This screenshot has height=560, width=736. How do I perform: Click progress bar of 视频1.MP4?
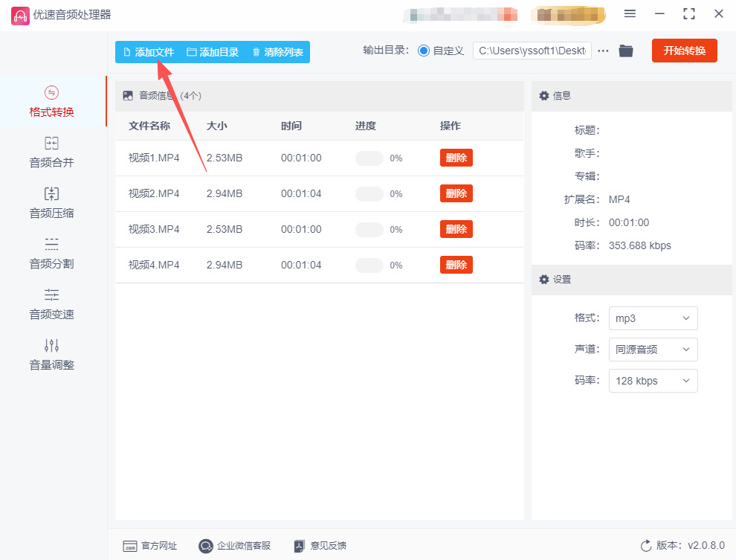click(x=369, y=158)
